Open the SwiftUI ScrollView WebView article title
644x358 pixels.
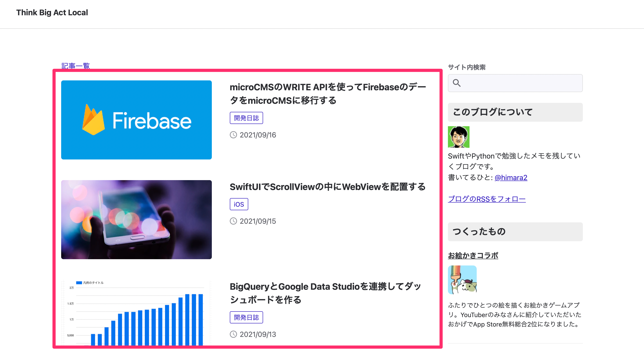327,187
